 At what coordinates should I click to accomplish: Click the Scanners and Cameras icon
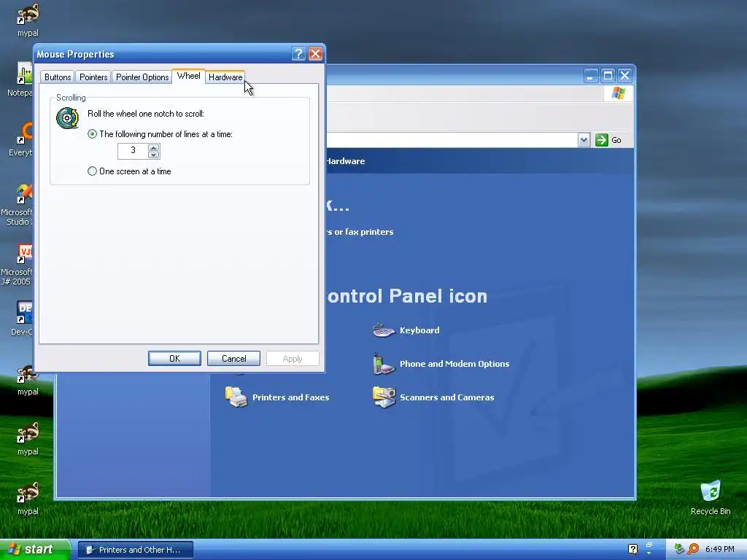tap(384, 397)
